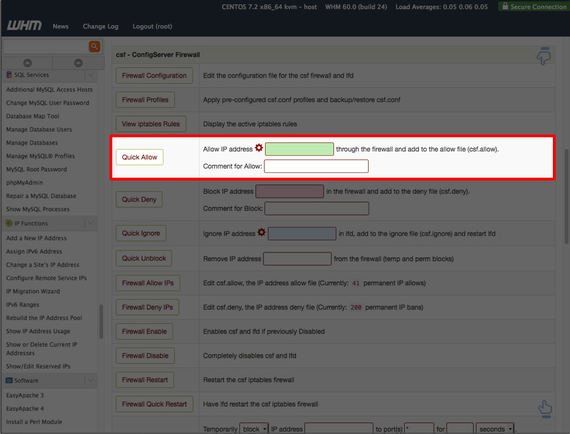Collapse the SQL Services section chevron
The height and width of the screenshot is (434, 570).
(91, 75)
